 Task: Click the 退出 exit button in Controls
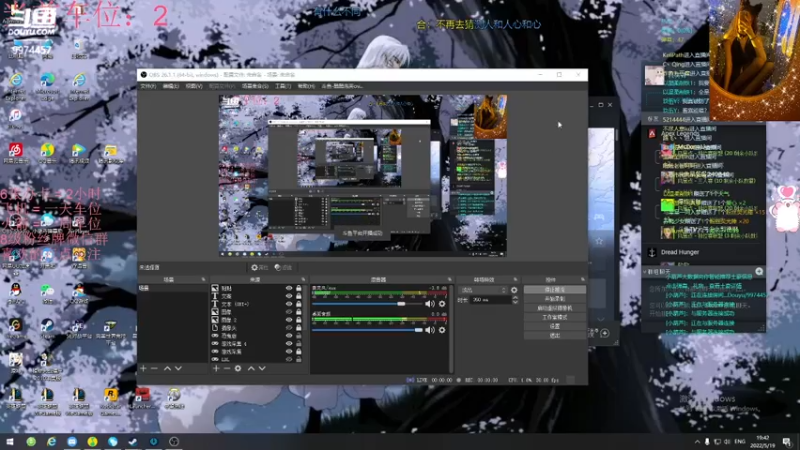555,336
